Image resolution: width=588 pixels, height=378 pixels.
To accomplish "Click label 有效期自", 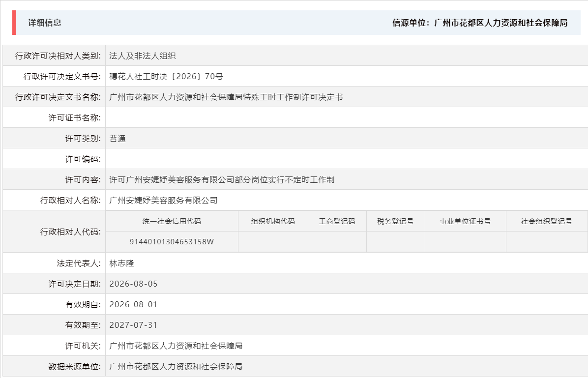I will (83, 304).
